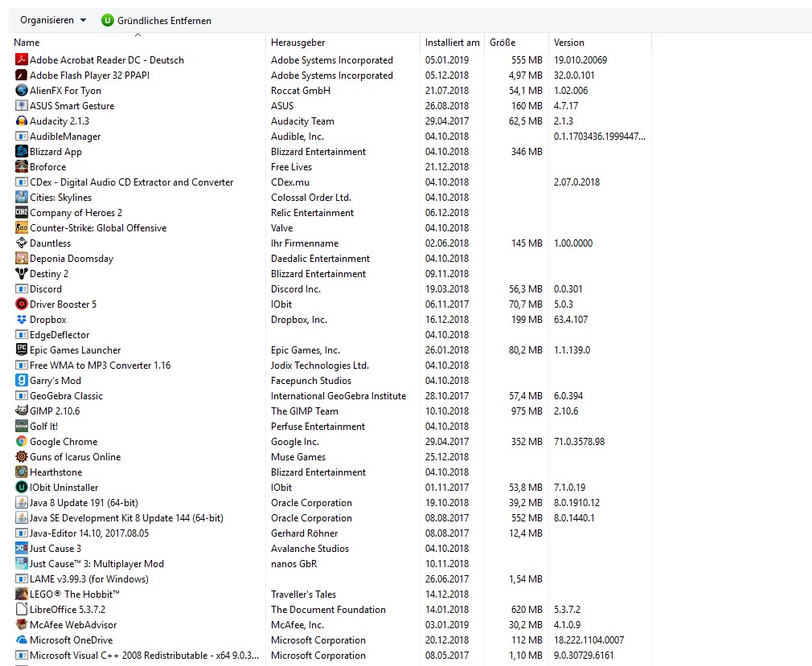Open the Organisieren dropdown menu

coord(53,20)
